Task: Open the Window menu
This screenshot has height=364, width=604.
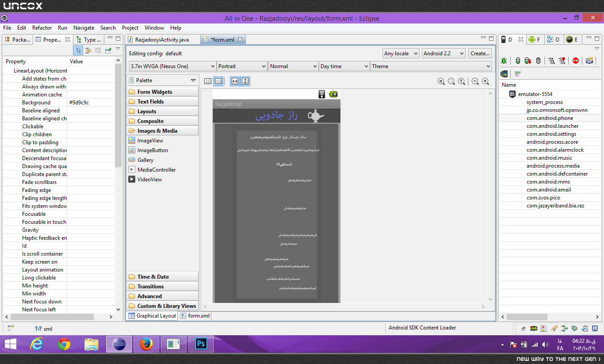Action: point(154,27)
